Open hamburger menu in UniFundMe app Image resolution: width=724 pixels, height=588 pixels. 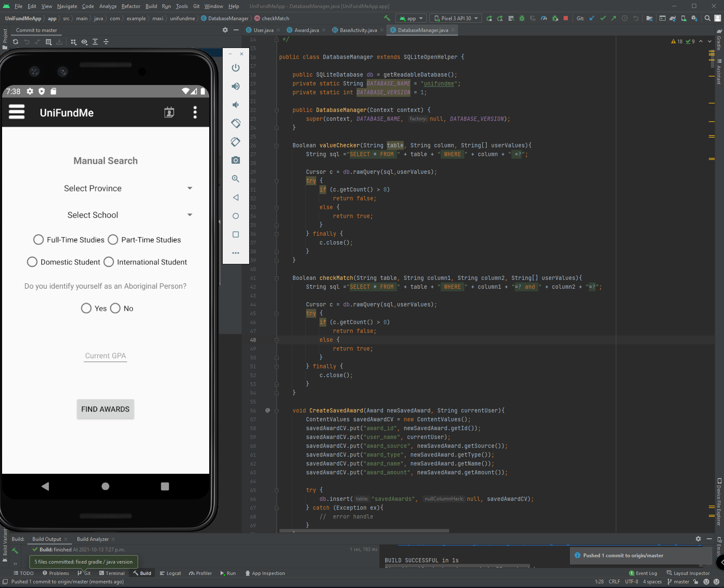[17, 112]
